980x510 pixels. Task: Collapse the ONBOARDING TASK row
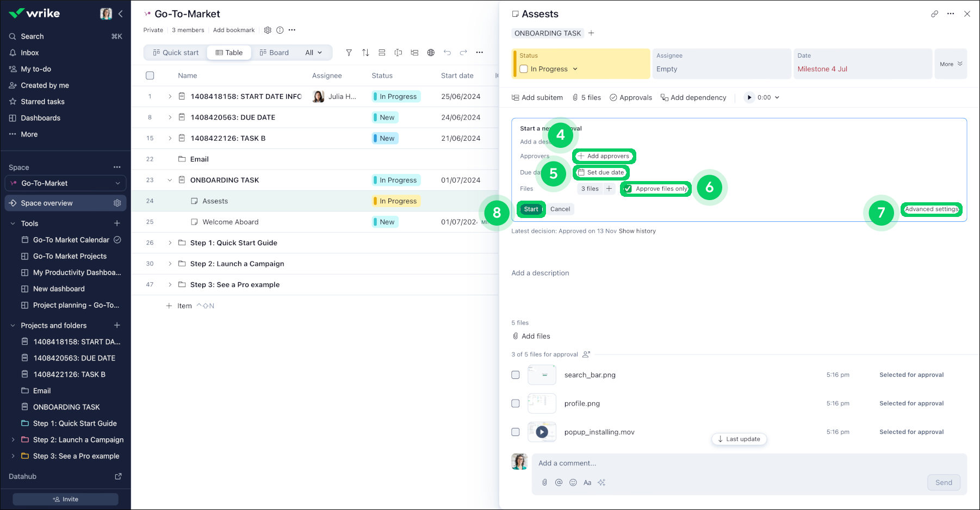tap(170, 180)
